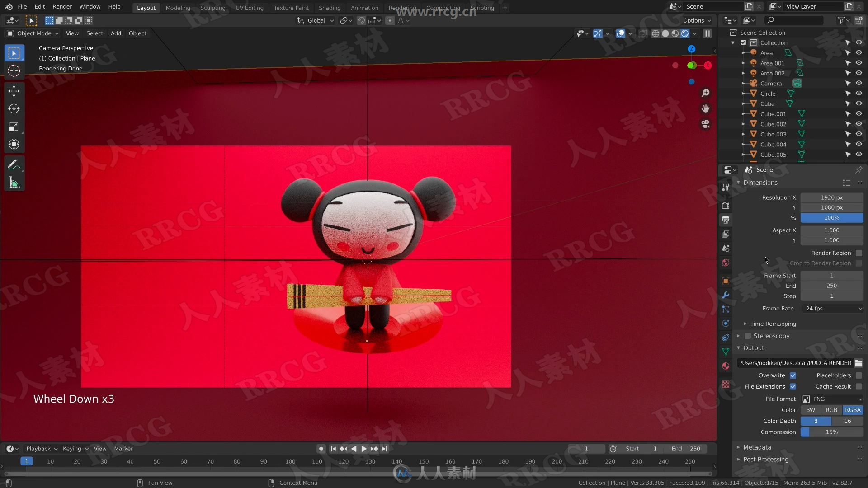Toggle Overwrite checkbox in Output settings
Screen dimensions: 868x488
[793, 375]
